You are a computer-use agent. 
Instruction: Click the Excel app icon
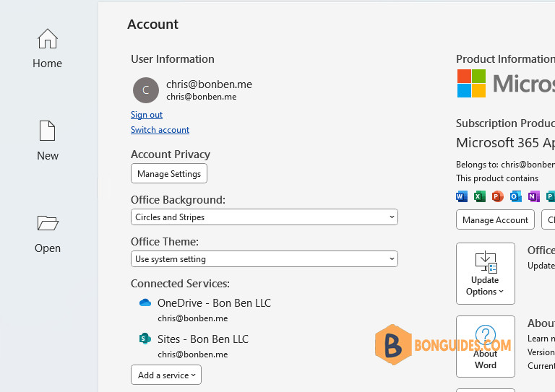pyautogui.click(x=480, y=196)
